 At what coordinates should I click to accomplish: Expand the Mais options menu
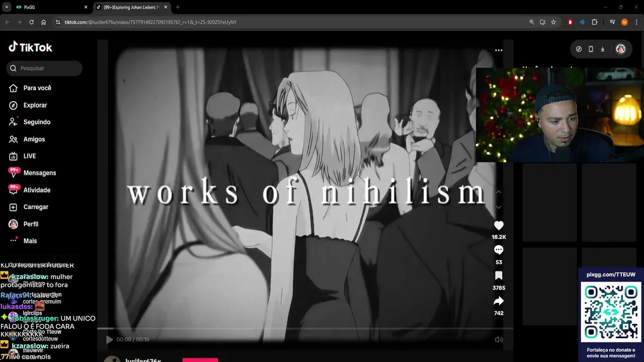click(24, 241)
